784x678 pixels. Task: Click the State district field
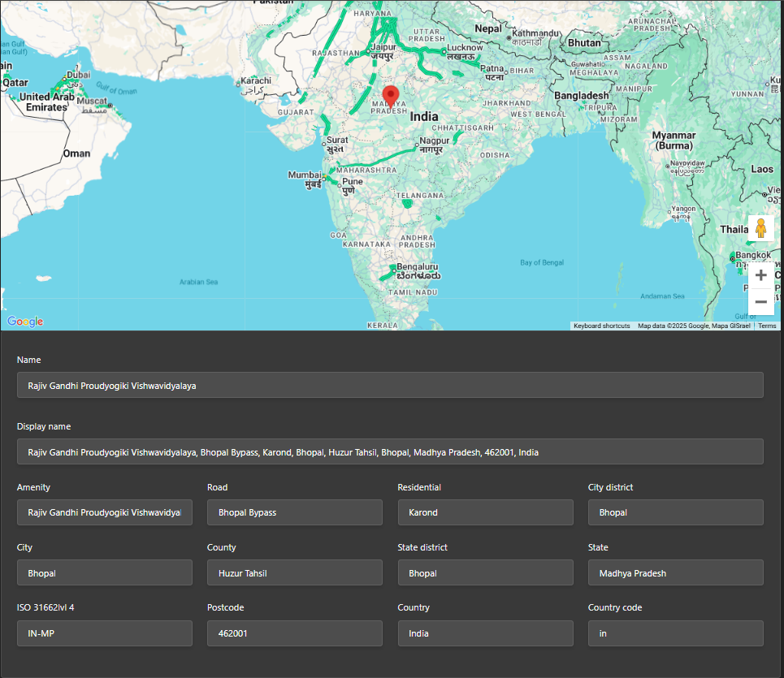(x=486, y=572)
